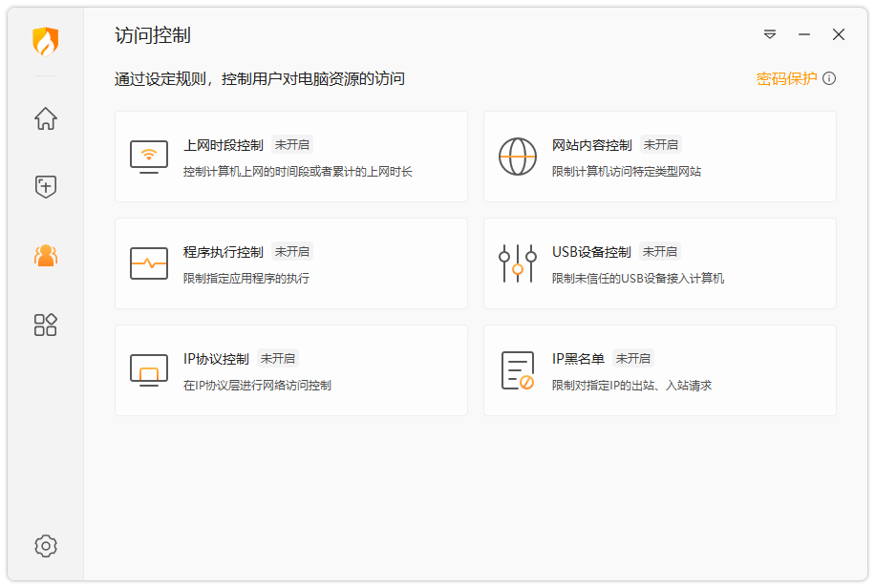Open the shield protection icon in sidebar
The height and width of the screenshot is (588, 875).
(x=45, y=187)
